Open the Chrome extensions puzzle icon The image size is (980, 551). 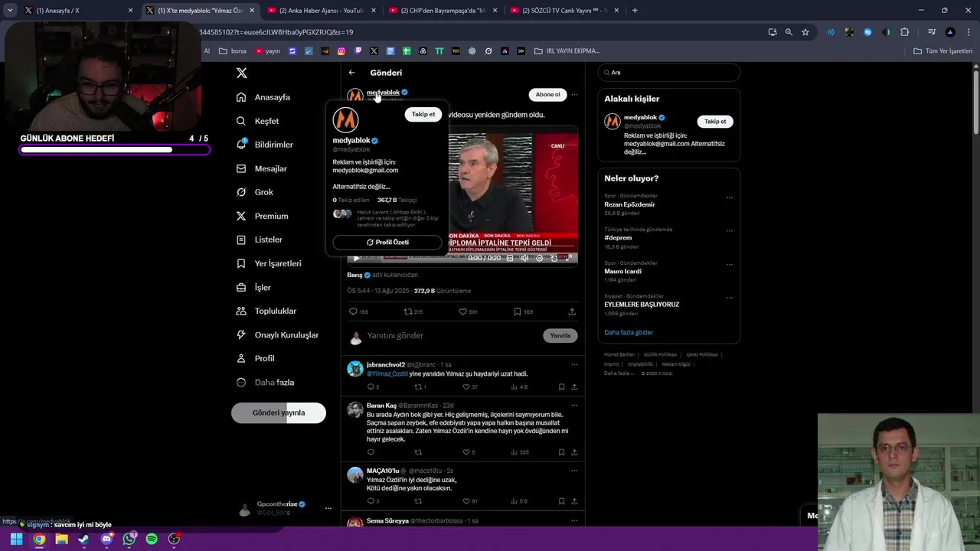[905, 32]
